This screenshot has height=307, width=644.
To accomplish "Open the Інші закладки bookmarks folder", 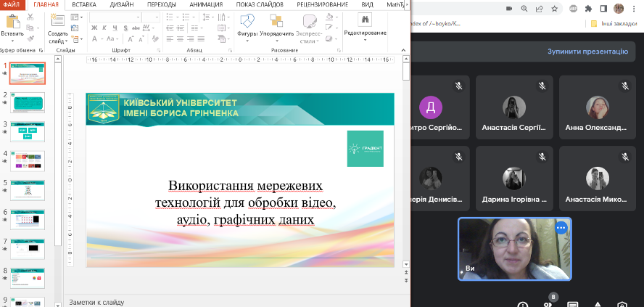I will coord(614,23).
